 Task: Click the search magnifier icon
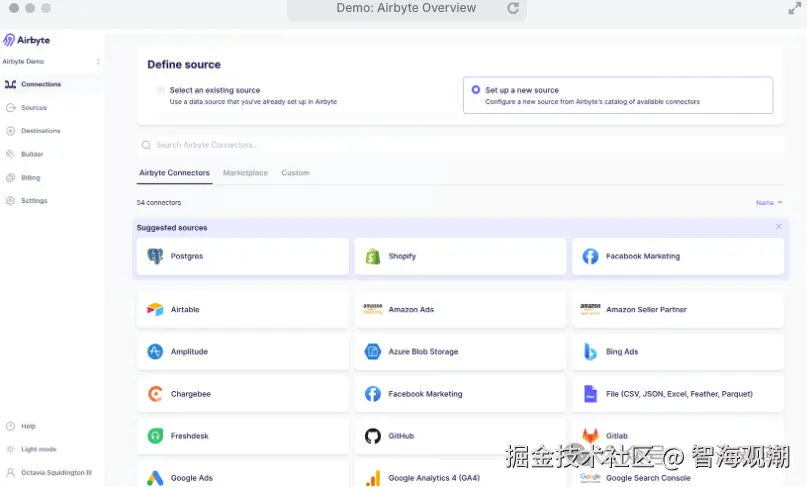[x=146, y=145]
